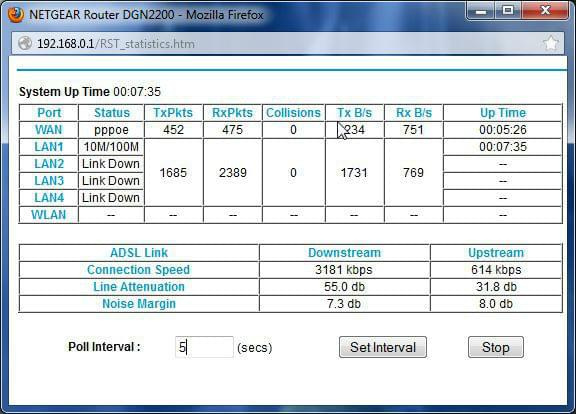Select the WLAN port label

click(x=48, y=215)
